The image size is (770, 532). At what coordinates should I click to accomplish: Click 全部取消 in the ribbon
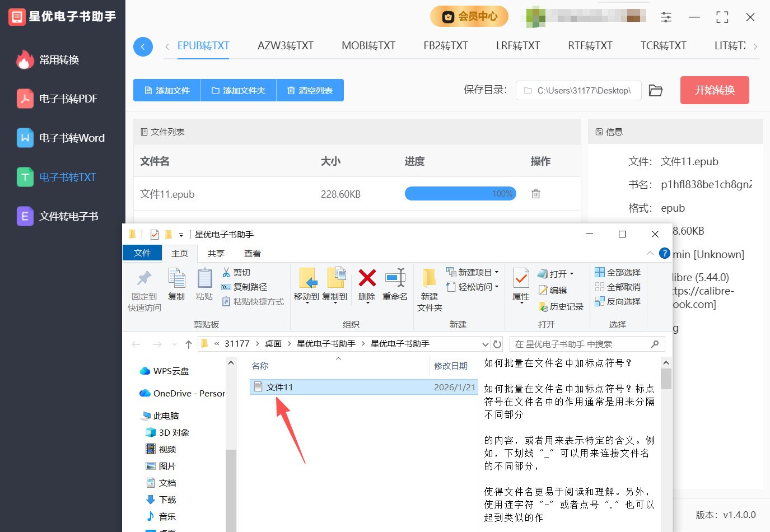tap(618, 287)
